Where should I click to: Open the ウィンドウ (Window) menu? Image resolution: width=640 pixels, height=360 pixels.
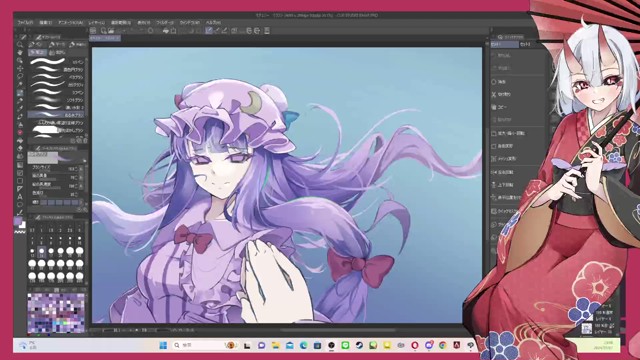(x=190, y=22)
